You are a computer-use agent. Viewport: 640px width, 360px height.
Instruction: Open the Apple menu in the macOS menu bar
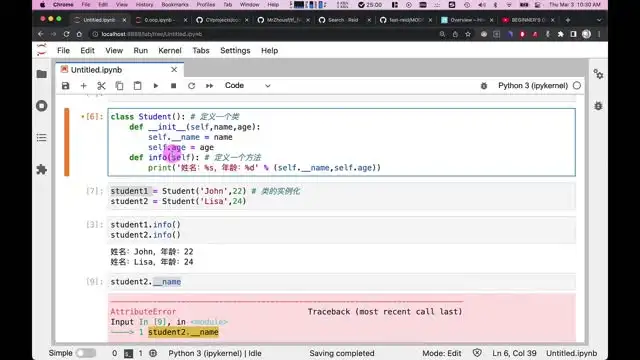[42, 5]
